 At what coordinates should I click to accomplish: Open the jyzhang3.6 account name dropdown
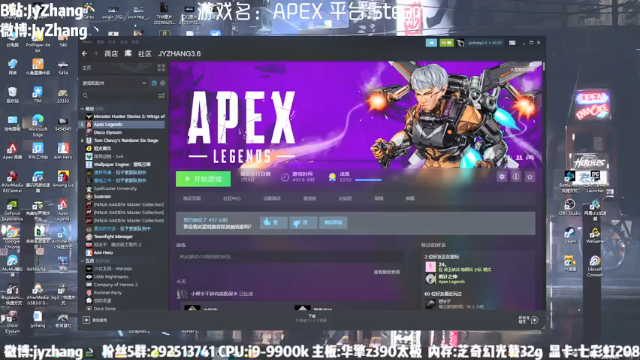tap(484, 43)
